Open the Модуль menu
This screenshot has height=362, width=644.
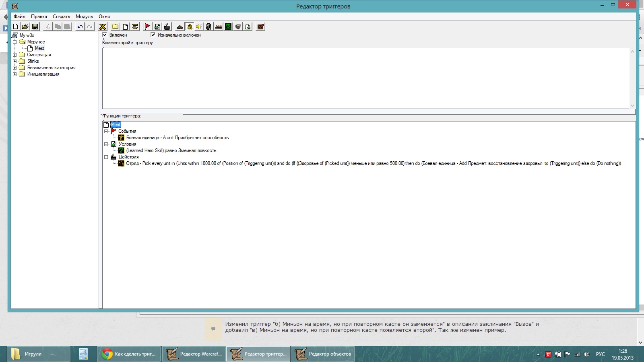pos(84,16)
